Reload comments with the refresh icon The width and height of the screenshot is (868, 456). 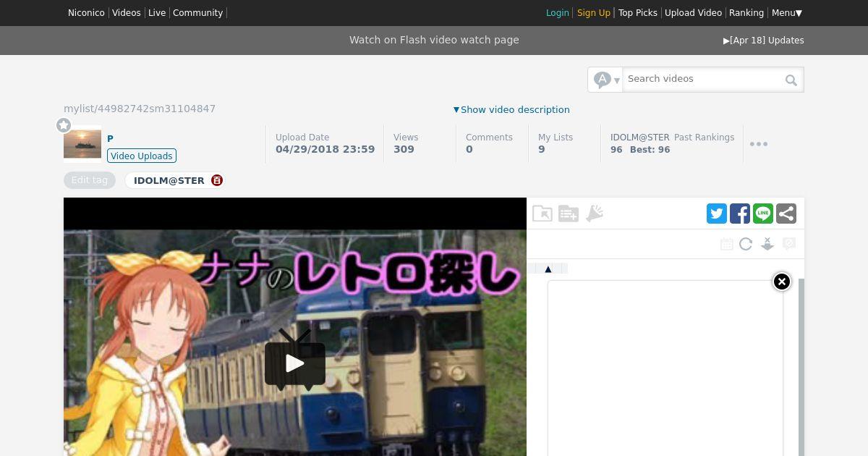click(x=746, y=245)
